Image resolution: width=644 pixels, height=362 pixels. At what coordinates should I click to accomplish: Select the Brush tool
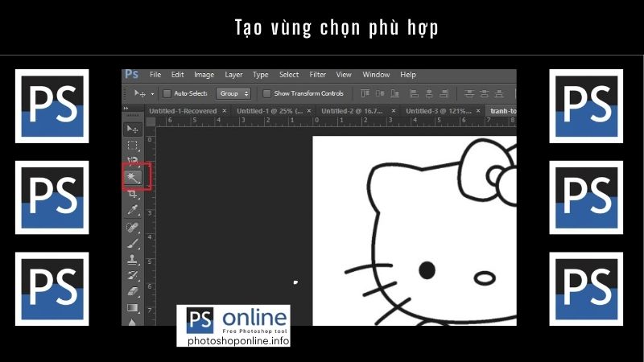pyautogui.click(x=132, y=244)
